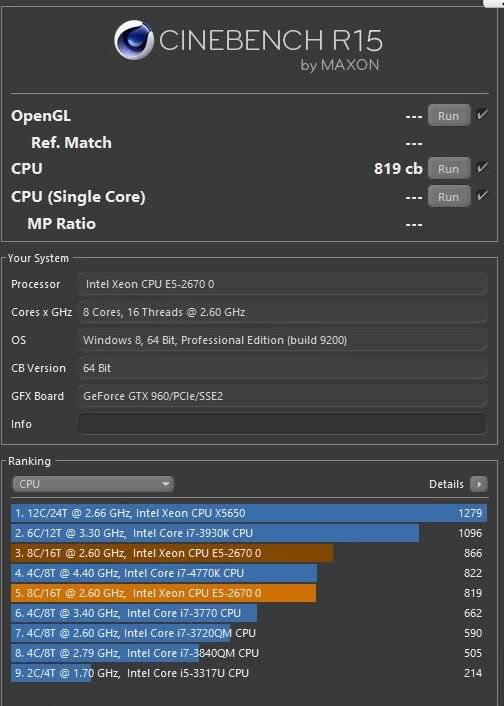
Task: Open the CPU ranking type dropdown
Action: click(93, 484)
